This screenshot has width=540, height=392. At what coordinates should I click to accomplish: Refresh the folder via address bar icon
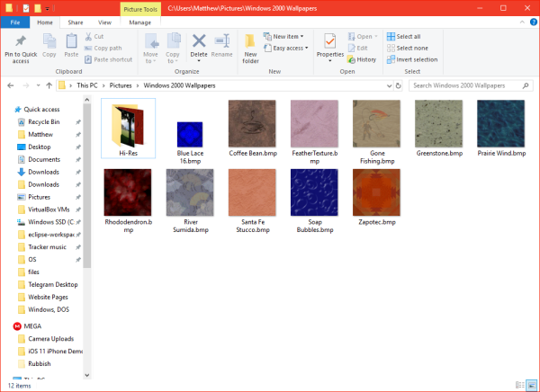pyautogui.click(x=400, y=85)
